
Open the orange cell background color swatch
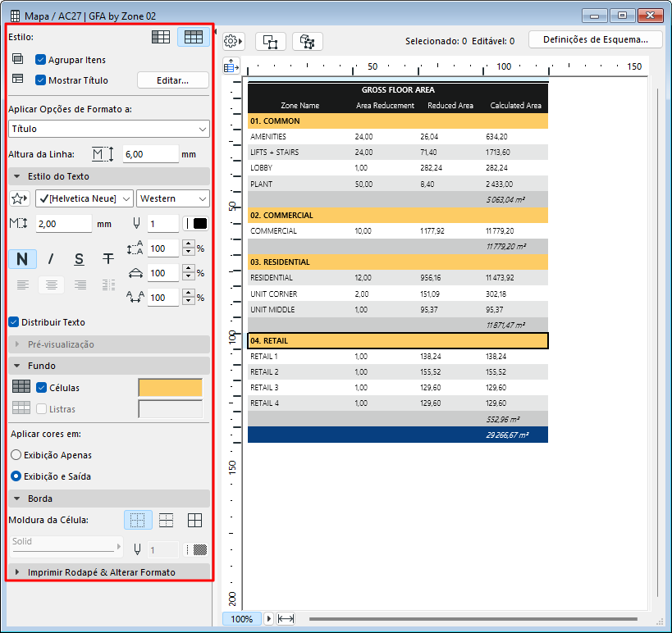point(170,388)
